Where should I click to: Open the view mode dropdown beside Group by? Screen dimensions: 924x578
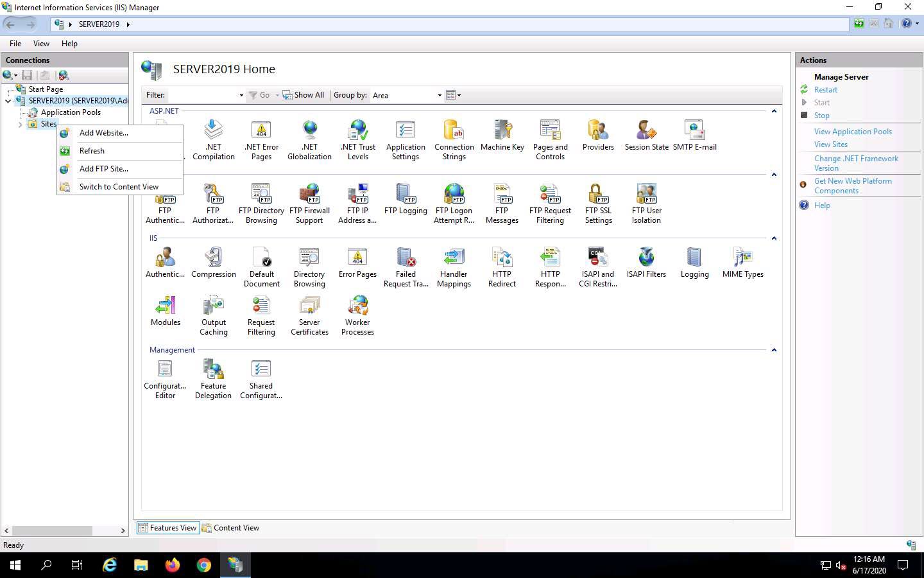(x=454, y=95)
